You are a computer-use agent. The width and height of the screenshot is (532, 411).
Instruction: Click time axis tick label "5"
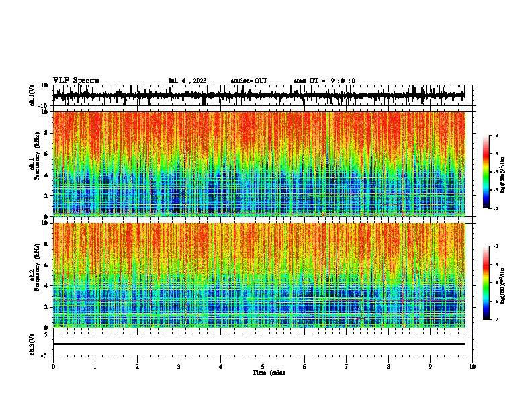coord(263,367)
